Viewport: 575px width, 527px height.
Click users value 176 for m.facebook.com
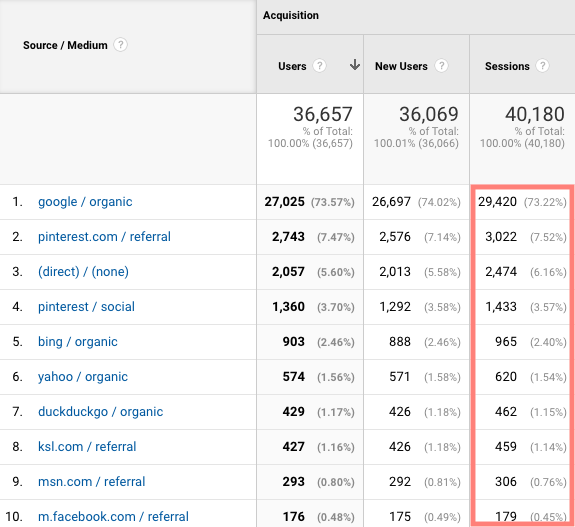coord(294,517)
